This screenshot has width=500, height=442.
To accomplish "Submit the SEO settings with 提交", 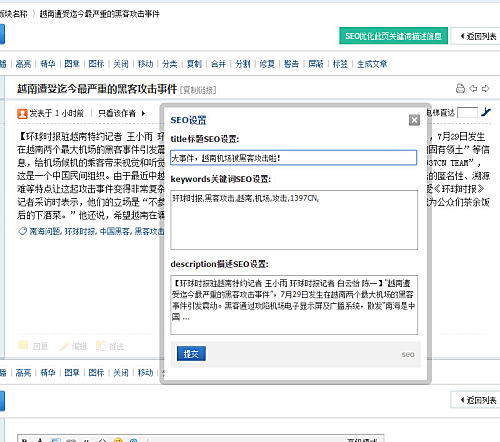I will click(191, 354).
